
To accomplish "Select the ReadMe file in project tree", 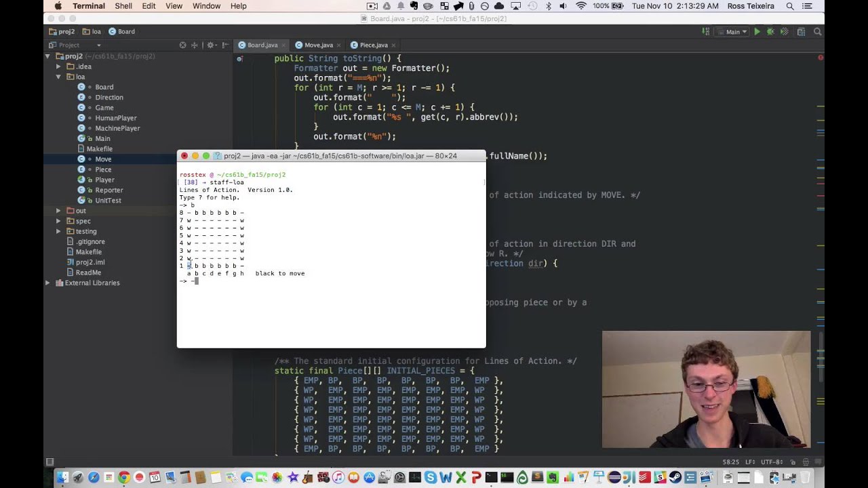I will pos(88,272).
